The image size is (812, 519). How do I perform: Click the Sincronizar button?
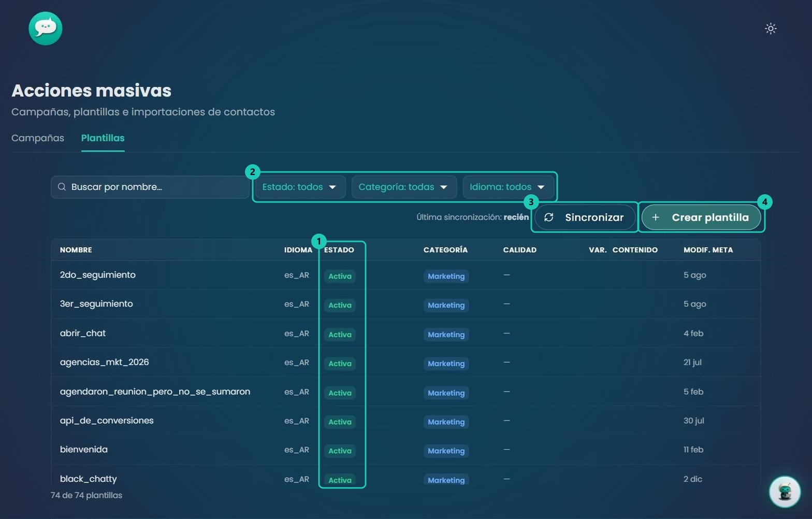585,218
